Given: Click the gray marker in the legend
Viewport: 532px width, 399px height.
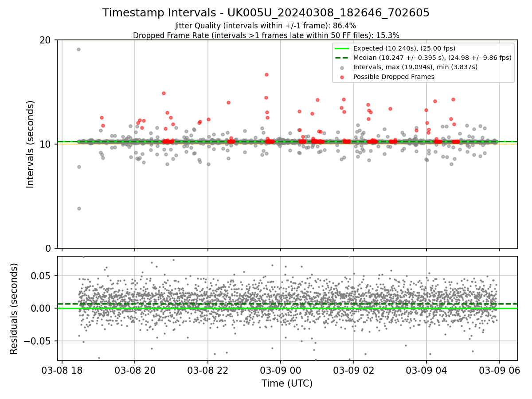Looking at the screenshot, I should [342, 67].
